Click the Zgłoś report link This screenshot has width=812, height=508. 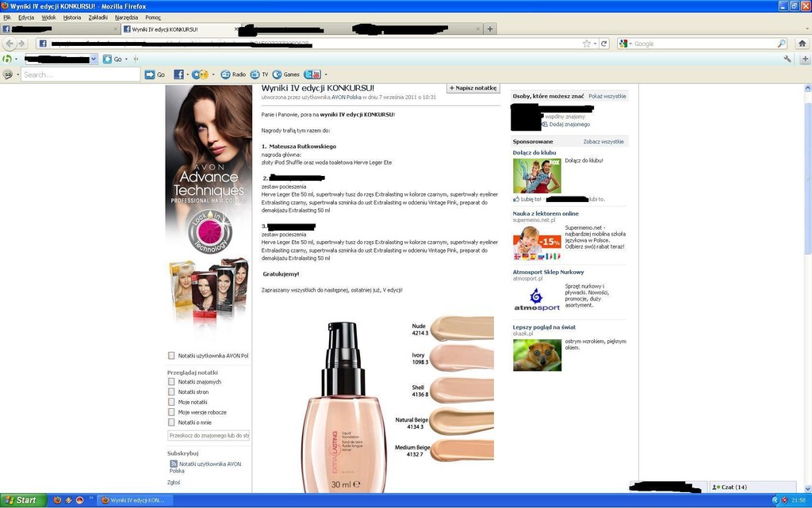click(174, 482)
